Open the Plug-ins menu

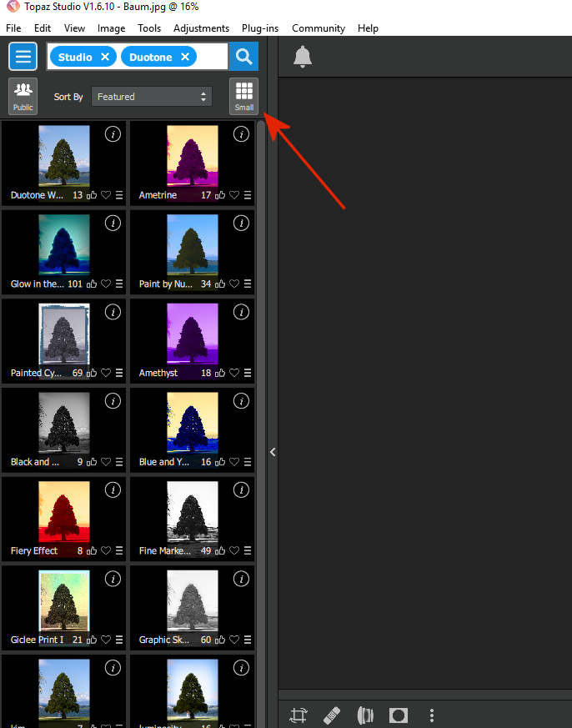pos(260,28)
